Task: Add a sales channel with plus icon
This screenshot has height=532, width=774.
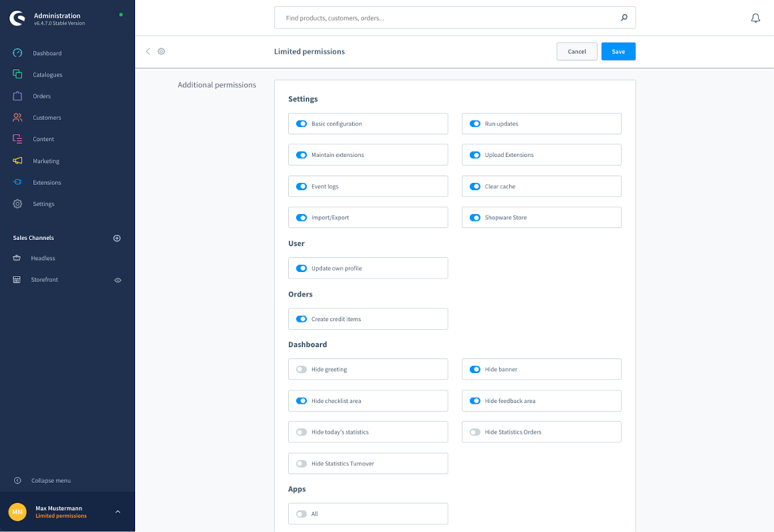Action: tap(117, 238)
